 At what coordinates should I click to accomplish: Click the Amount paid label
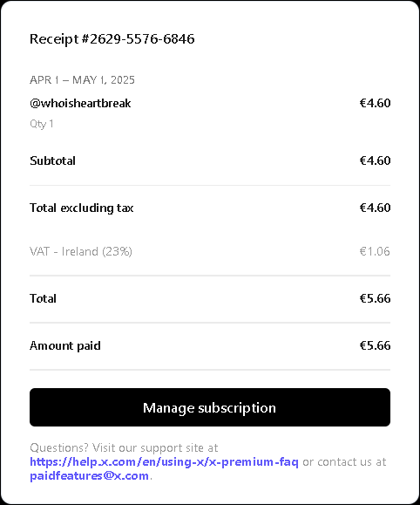65,346
